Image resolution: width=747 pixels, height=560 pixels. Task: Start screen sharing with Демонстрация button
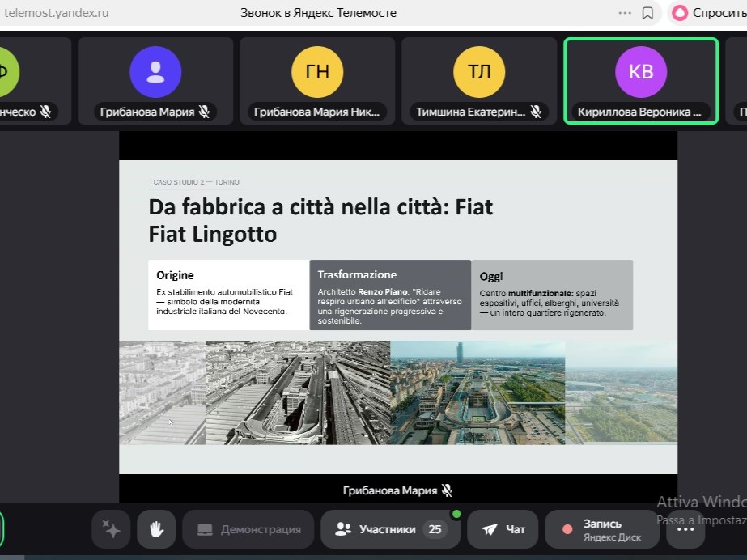click(x=248, y=529)
